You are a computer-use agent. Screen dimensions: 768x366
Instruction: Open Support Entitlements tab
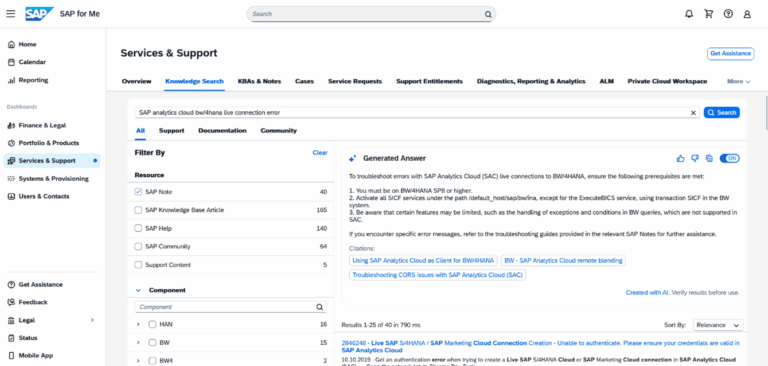click(x=429, y=81)
